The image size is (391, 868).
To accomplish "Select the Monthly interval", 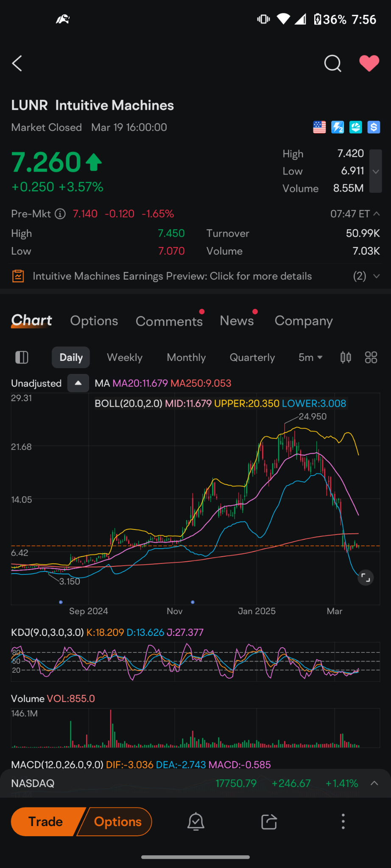I will click(x=186, y=358).
